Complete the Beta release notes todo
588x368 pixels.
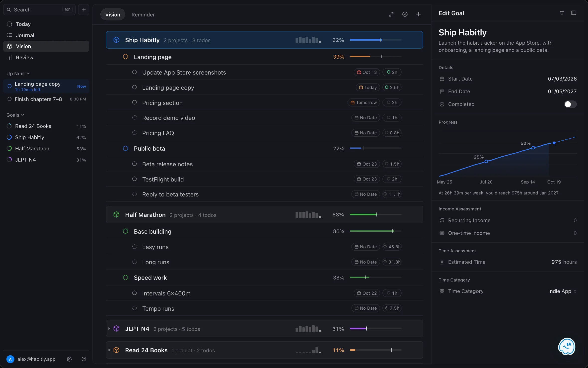(x=135, y=164)
